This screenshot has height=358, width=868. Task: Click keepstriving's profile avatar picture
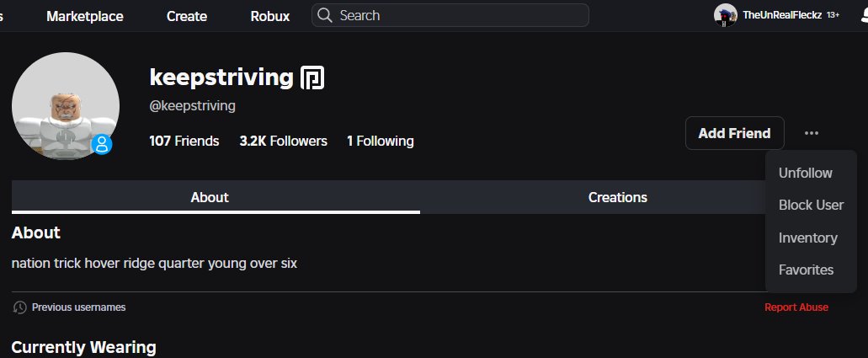pos(66,106)
